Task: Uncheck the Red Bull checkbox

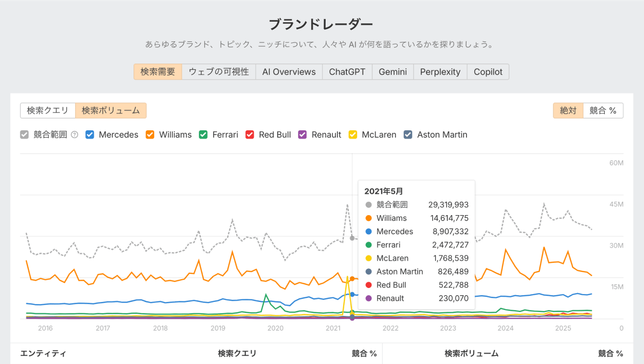Action: click(250, 134)
